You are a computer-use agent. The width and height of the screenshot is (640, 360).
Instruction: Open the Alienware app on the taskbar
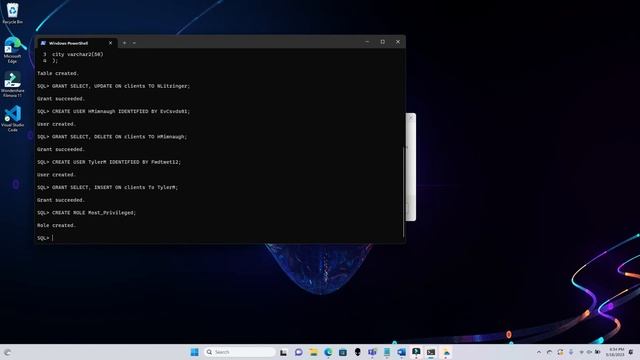pyautogui.click(x=358, y=352)
